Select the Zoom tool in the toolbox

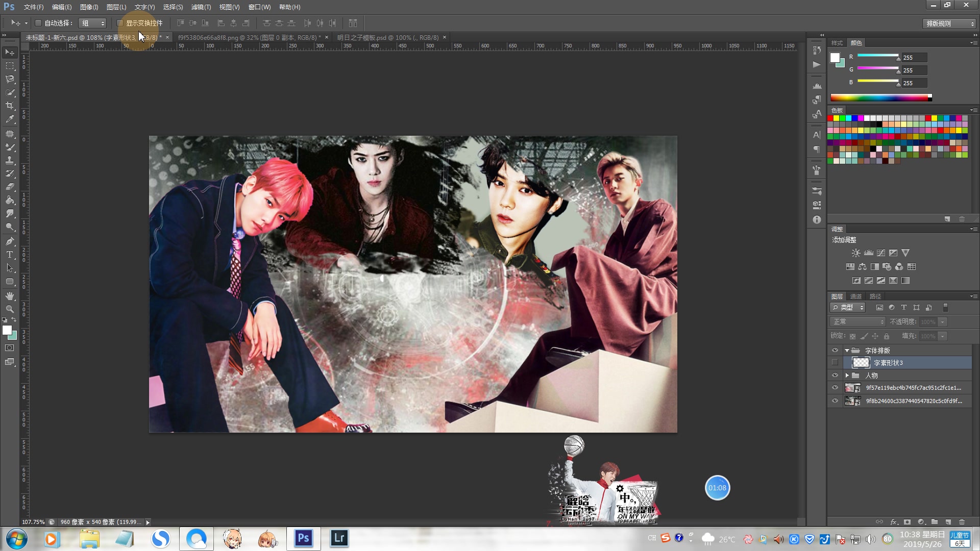[x=10, y=309]
